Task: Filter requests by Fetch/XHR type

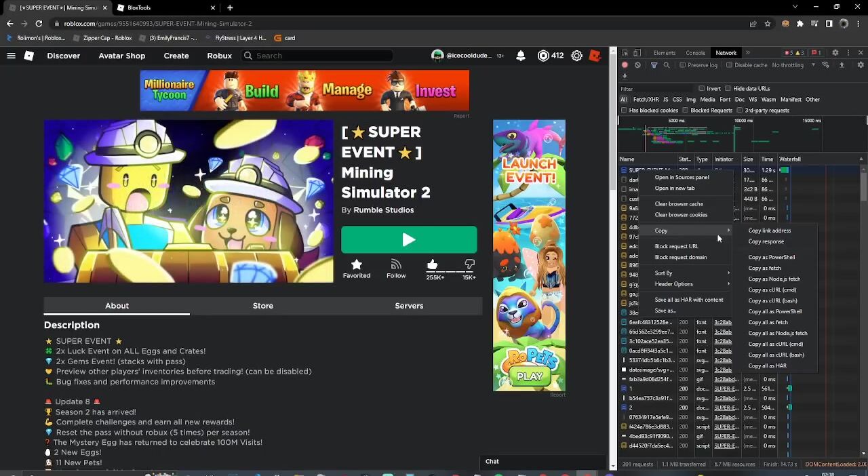Action: click(646, 100)
